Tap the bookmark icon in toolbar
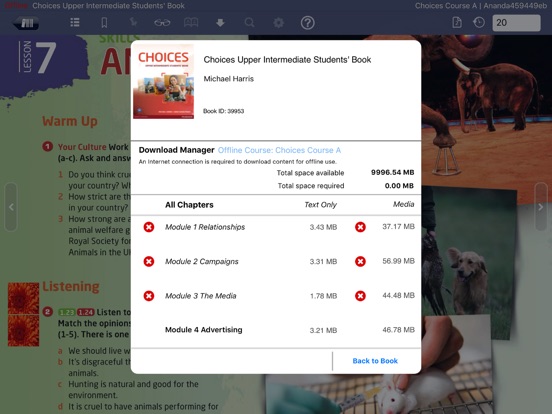This screenshot has width=552, height=414. 104,23
